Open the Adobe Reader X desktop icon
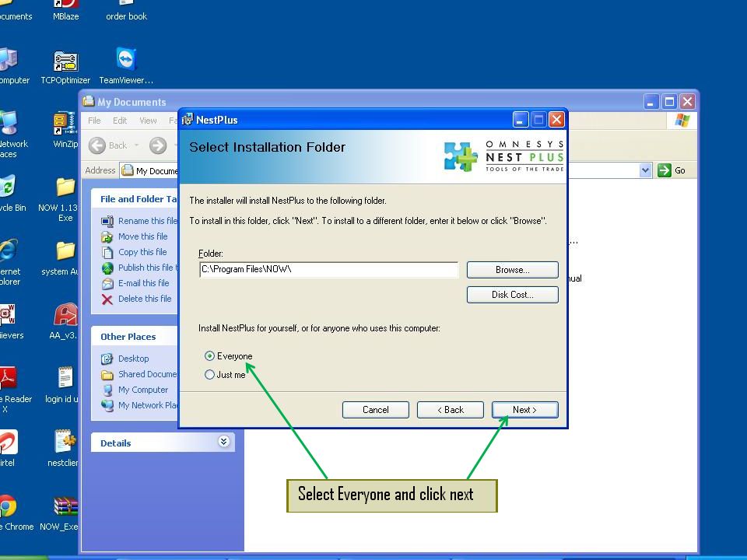 (8, 378)
